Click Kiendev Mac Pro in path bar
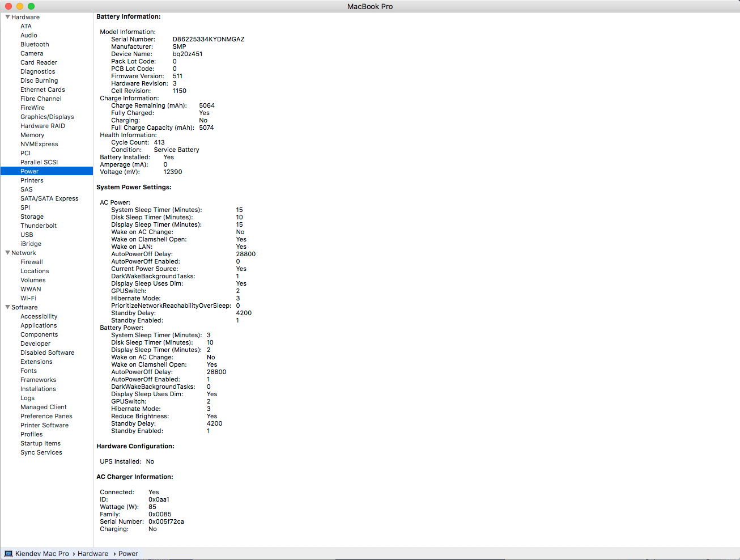Viewport: 740px width, 560px height. pos(42,554)
